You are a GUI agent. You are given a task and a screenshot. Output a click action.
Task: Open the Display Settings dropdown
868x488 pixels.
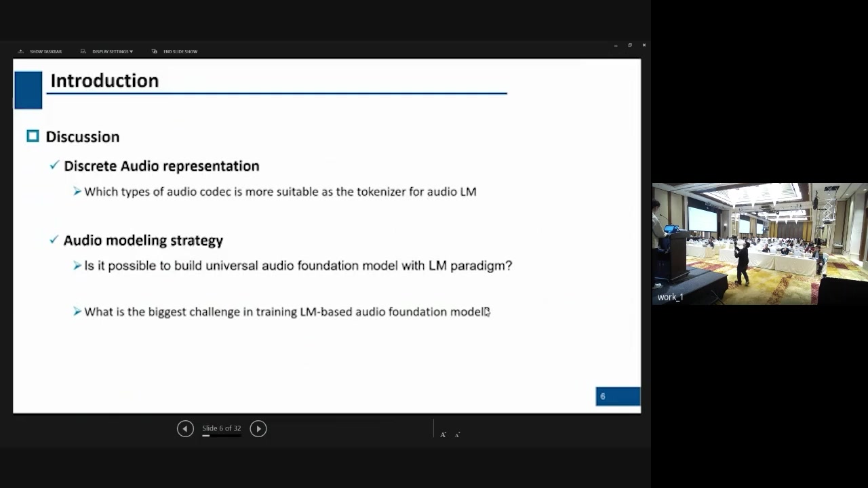click(x=107, y=52)
